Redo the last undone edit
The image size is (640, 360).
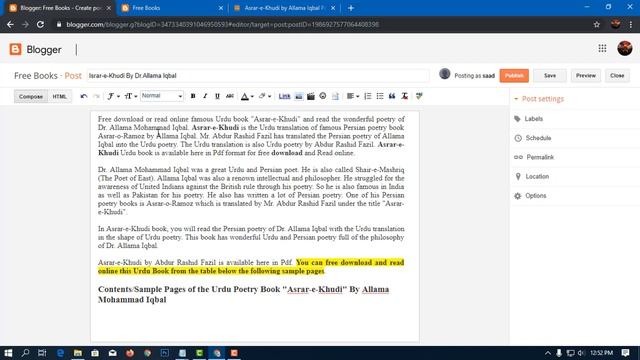[x=96, y=96]
